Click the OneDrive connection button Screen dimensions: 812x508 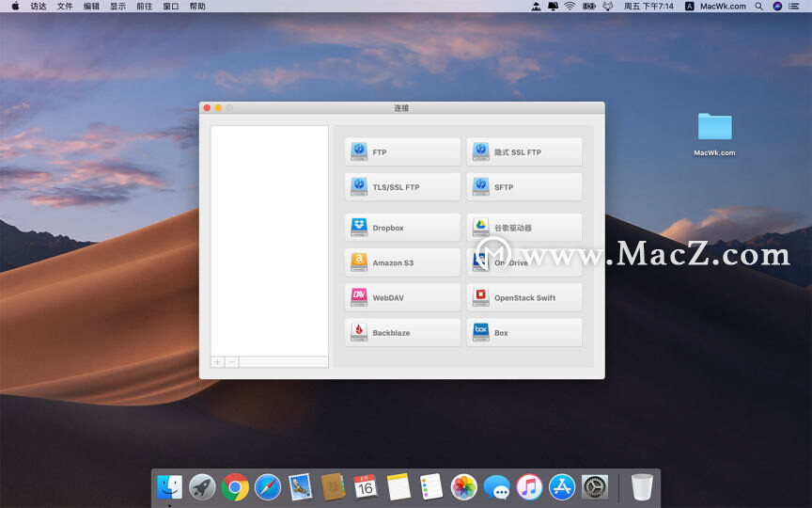click(x=524, y=262)
